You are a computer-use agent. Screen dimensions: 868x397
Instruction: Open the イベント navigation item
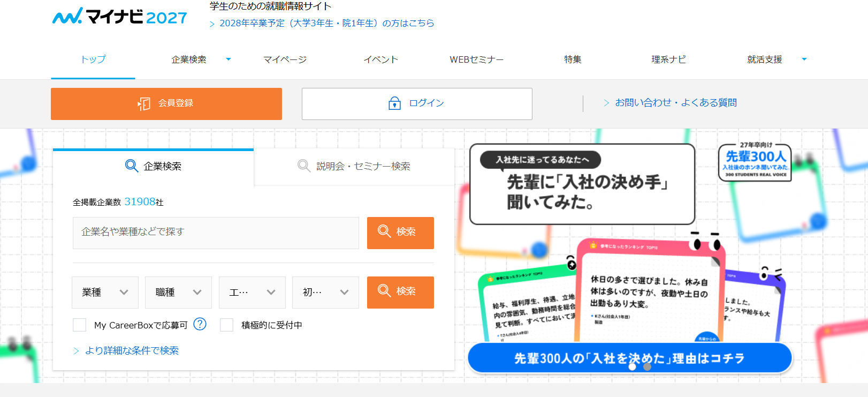380,59
